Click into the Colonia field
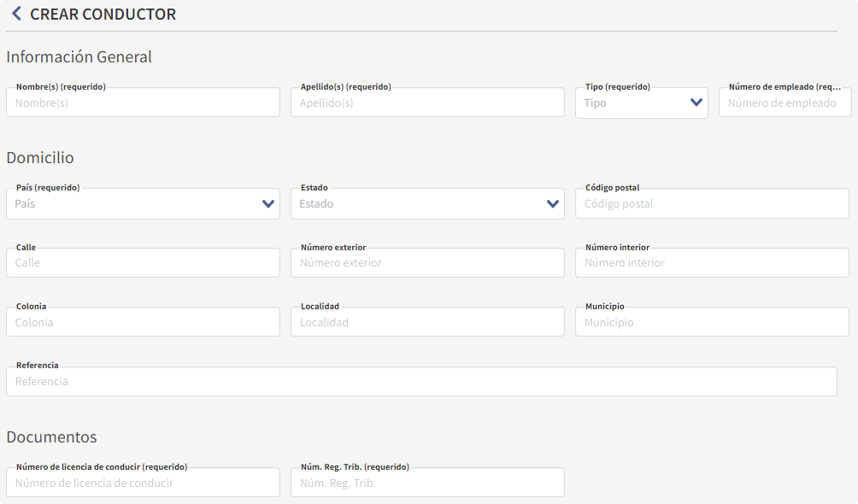 coord(143,323)
